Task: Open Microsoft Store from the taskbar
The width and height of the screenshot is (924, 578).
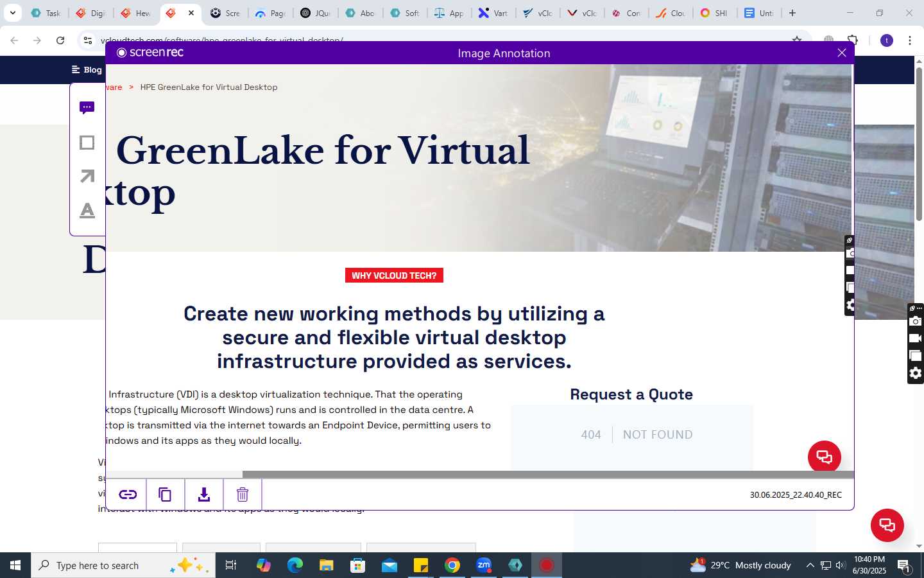Action: 357,565
